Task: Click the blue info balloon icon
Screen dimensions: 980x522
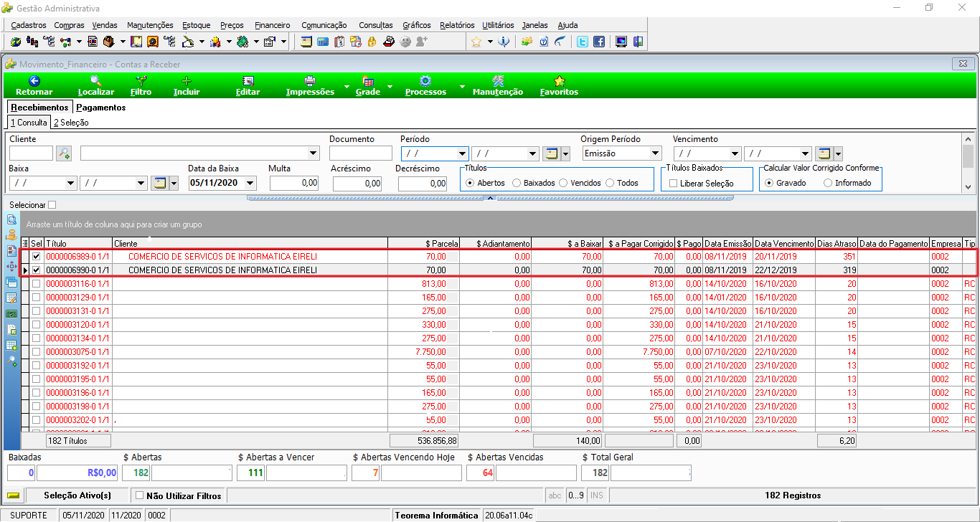Action: (x=504, y=42)
